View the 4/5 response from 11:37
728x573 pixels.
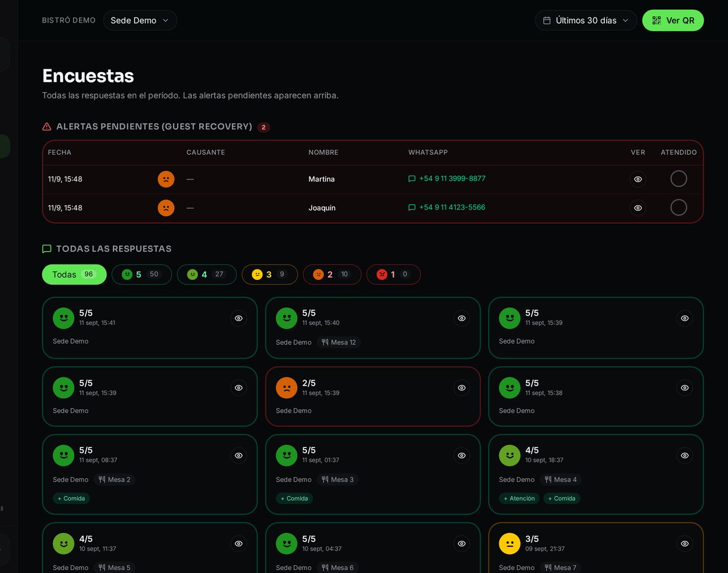pyautogui.click(x=238, y=544)
